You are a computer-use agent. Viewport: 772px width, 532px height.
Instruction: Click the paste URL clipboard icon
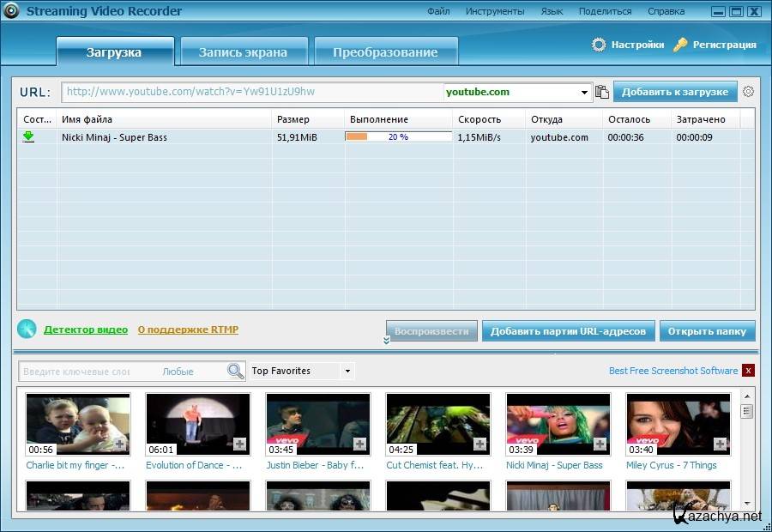click(602, 93)
